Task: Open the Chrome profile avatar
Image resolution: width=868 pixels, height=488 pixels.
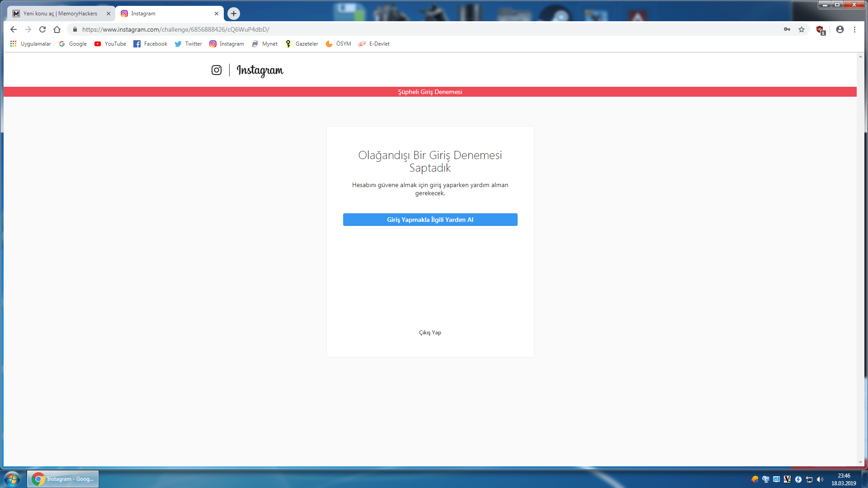Action: pyautogui.click(x=840, y=29)
